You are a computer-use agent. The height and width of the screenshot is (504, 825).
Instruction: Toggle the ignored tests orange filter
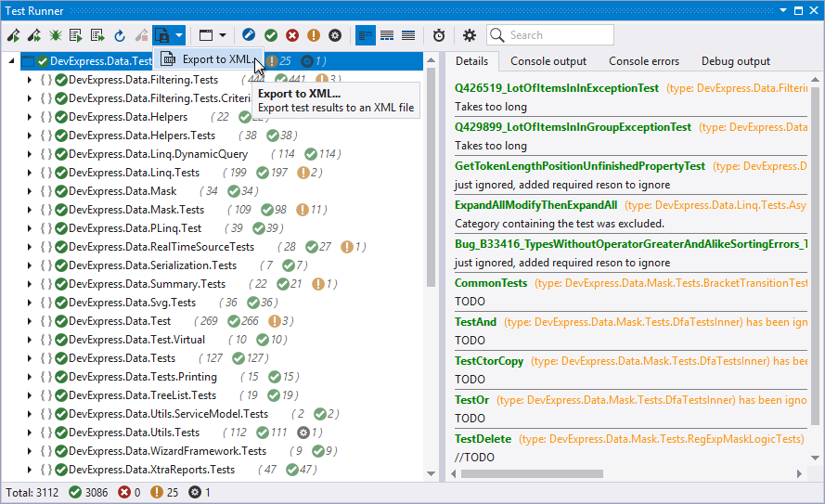[x=314, y=35]
